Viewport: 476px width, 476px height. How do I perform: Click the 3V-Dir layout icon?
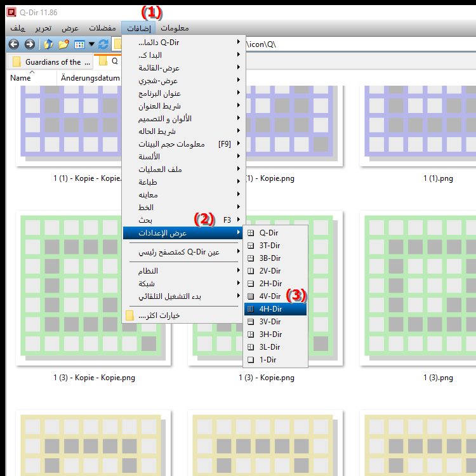tap(251, 322)
